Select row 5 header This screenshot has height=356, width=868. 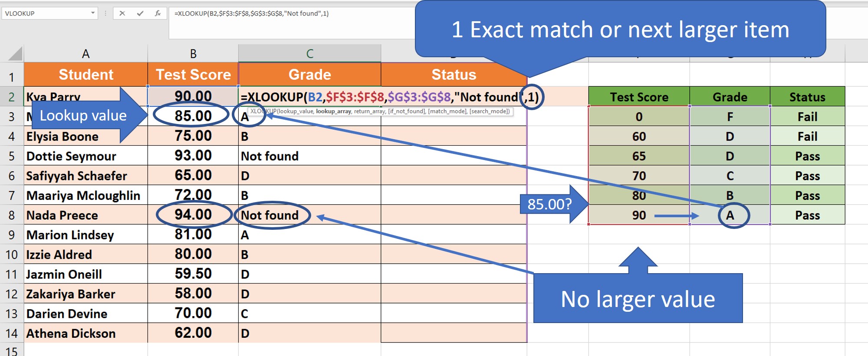12,156
